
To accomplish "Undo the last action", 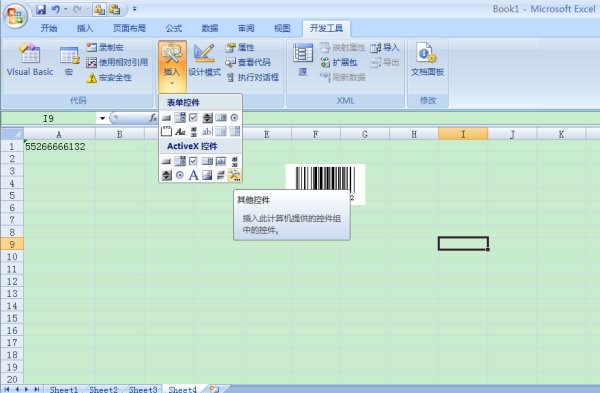I will (56, 9).
